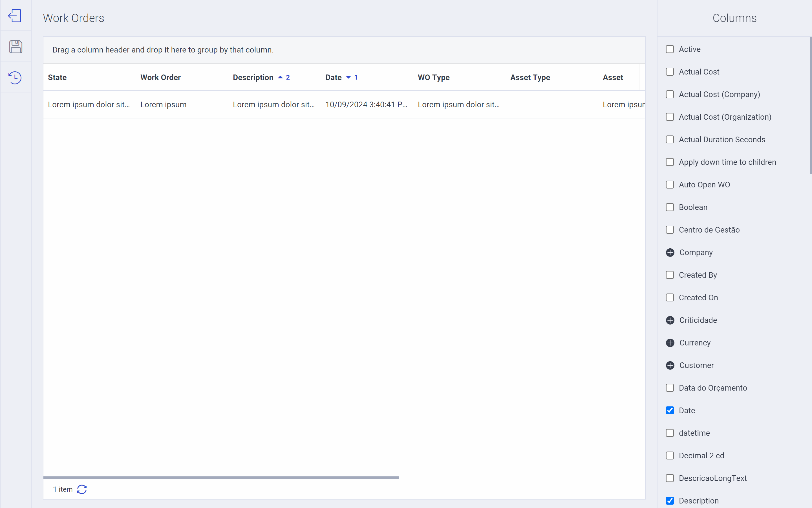Screen dimensions: 812x508
Task: Check the Actual Cost (Company) checkbox
Action: point(670,95)
